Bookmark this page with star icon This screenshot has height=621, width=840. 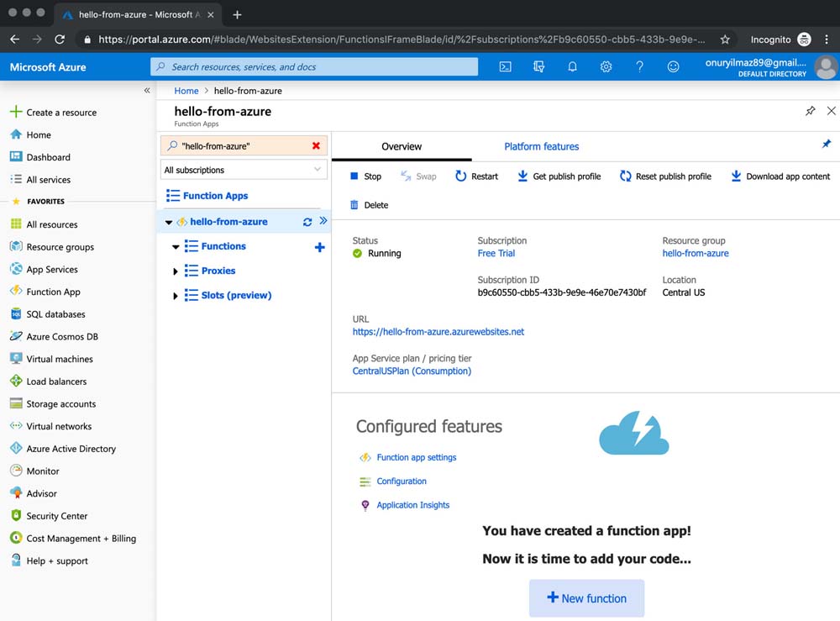[x=725, y=39]
